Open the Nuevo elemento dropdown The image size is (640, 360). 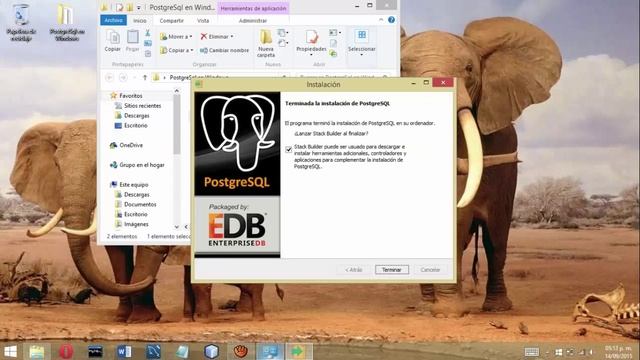[x=282, y=33]
